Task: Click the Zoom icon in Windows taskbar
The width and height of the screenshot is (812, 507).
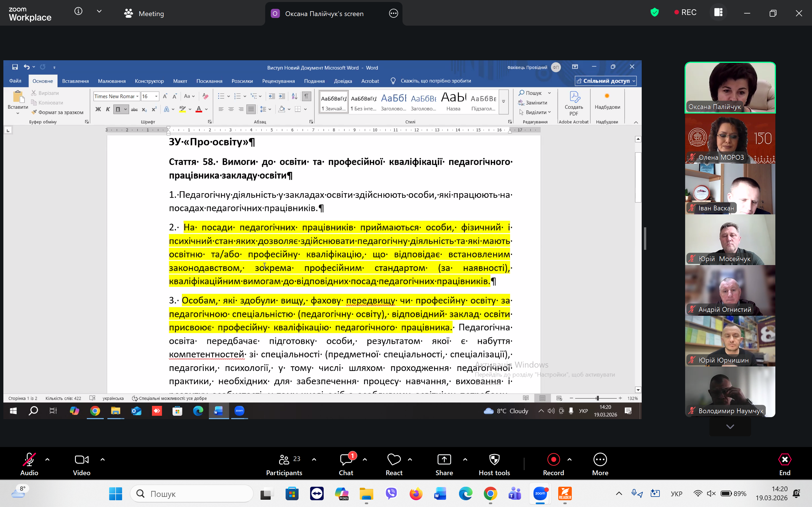Action: (x=540, y=493)
